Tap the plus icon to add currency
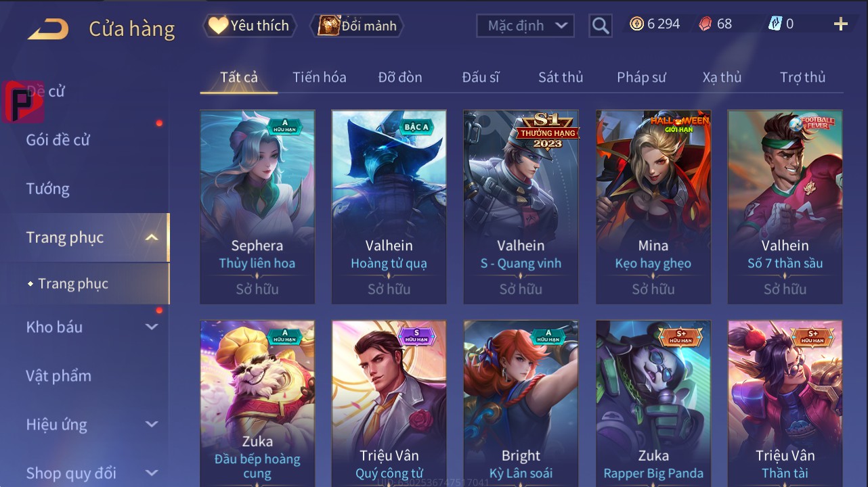Viewport: 868px width, 487px height. [x=841, y=24]
